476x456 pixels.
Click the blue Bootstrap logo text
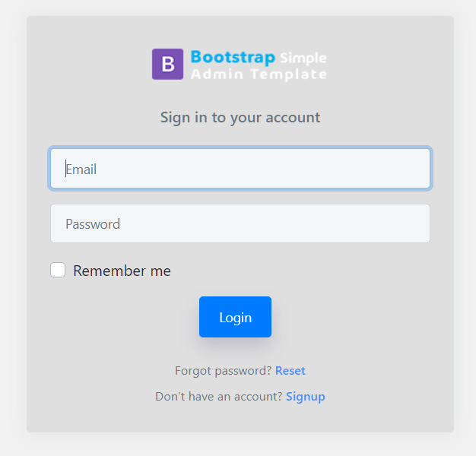pos(233,57)
